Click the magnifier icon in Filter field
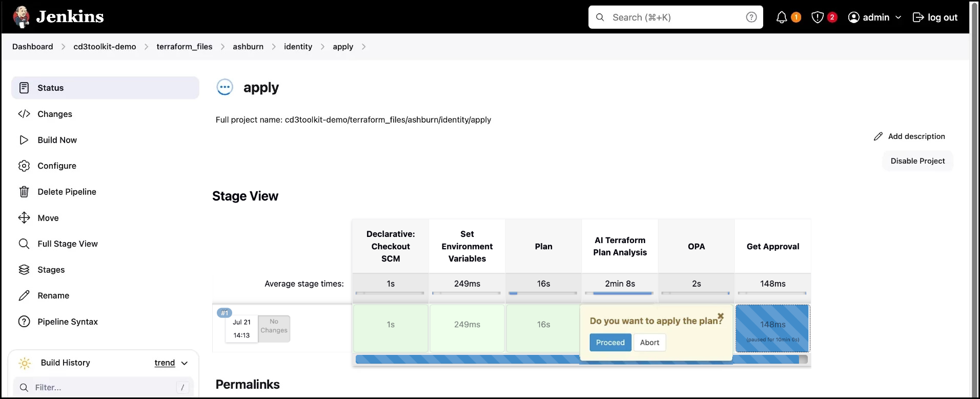The width and height of the screenshot is (980, 399). pyautogui.click(x=24, y=388)
